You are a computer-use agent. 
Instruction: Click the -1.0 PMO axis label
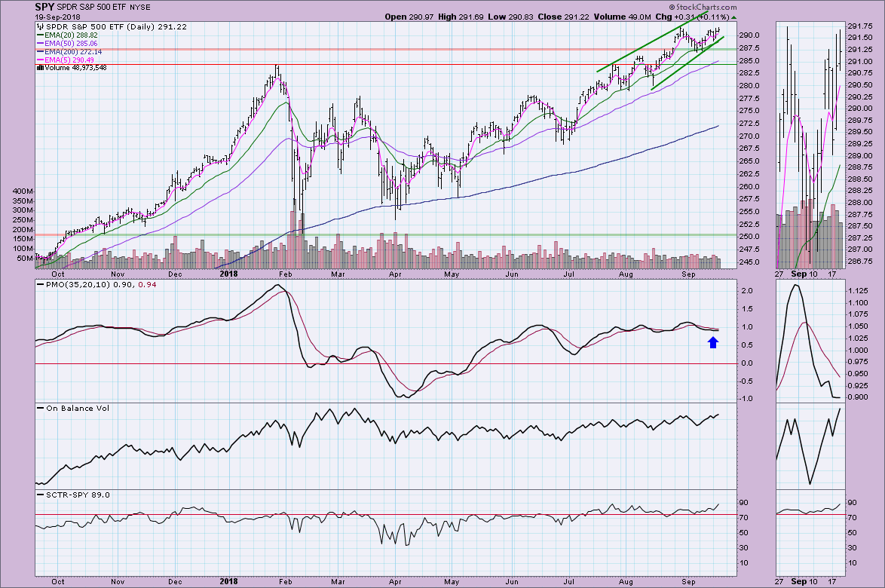(746, 398)
